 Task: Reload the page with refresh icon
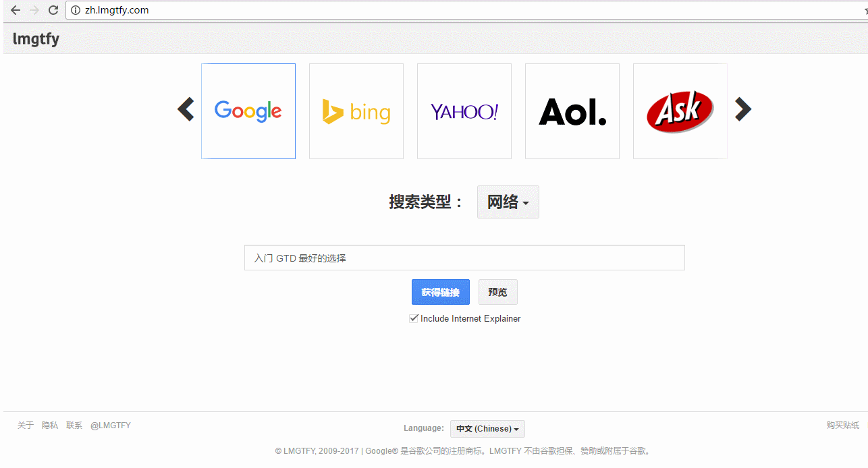tap(53, 10)
